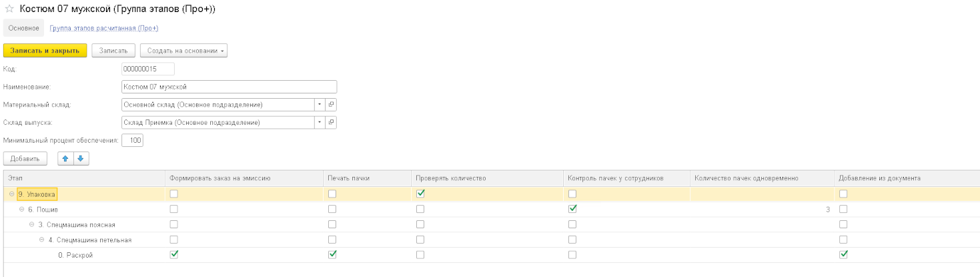
Task: Collapse the 3. Спецмашина поясная node
Action: [31, 225]
